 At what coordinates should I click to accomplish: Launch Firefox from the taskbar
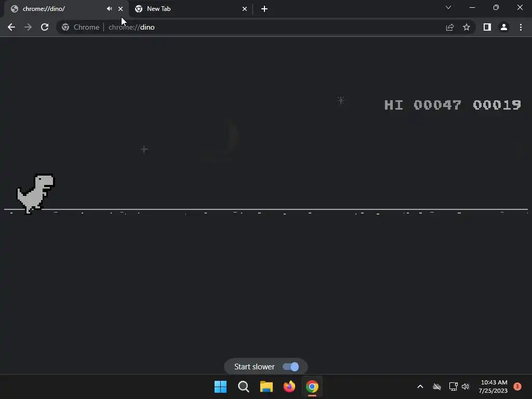pyautogui.click(x=289, y=387)
